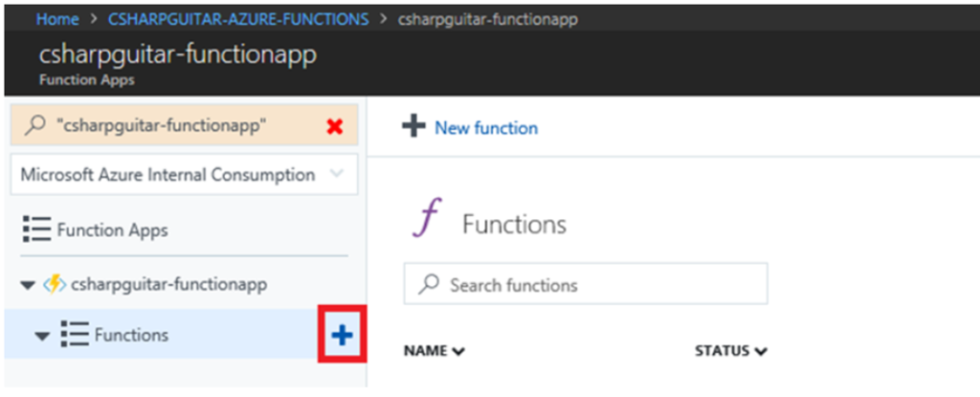Click the purple f Functions icon
This screenshot has width=980, height=397.
click(427, 216)
